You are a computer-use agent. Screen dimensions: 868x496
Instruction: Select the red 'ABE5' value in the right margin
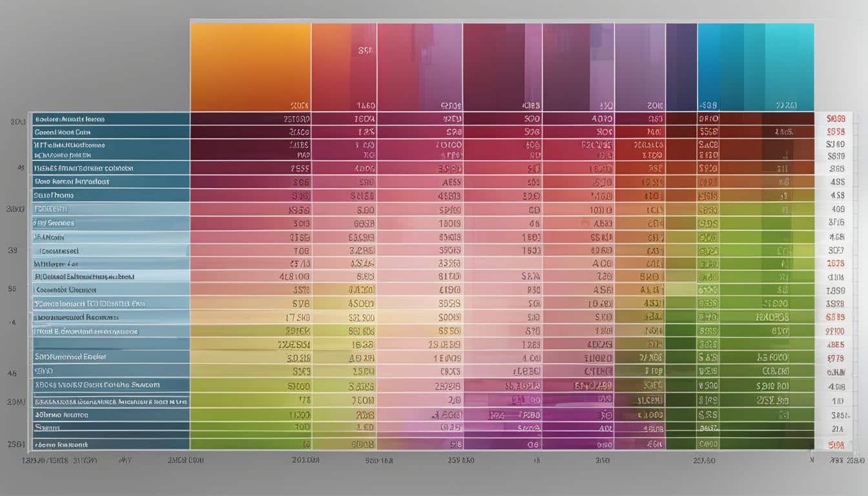836,345
